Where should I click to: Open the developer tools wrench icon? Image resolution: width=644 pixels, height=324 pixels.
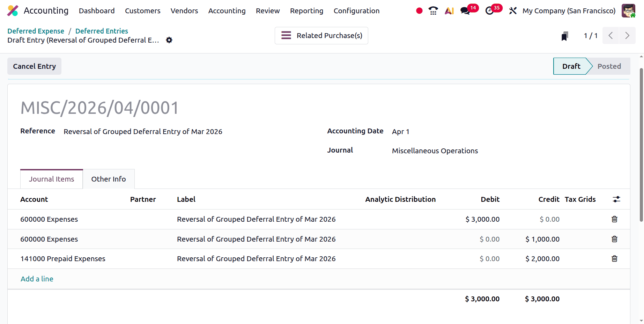coord(513,11)
